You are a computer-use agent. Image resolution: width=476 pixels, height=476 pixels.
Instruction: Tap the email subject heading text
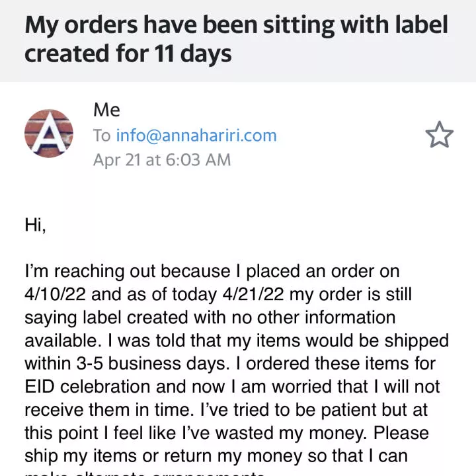point(236,39)
